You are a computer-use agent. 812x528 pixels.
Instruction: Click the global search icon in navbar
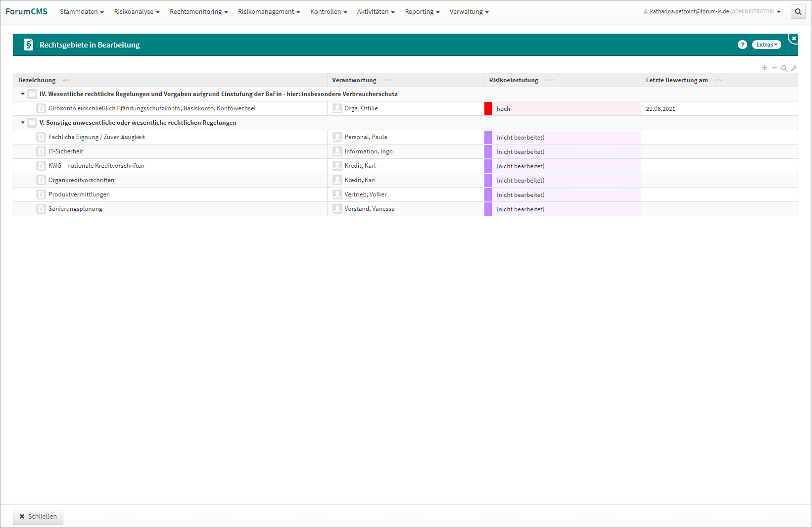[x=798, y=12]
